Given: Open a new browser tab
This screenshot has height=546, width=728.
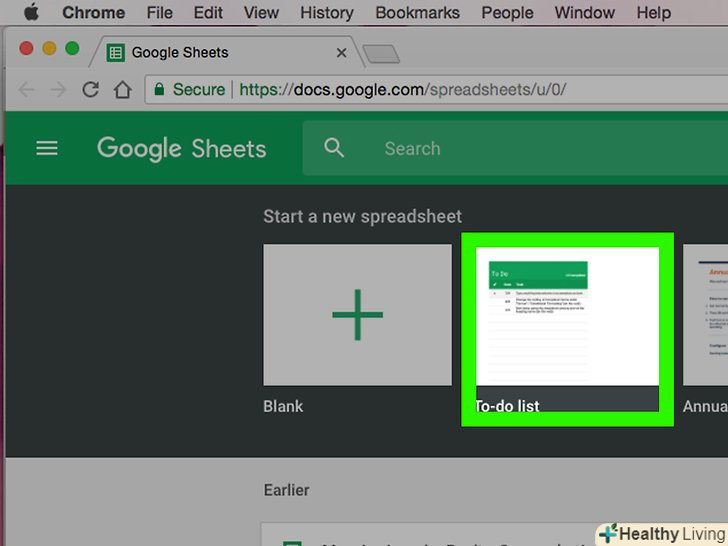Looking at the screenshot, I should (x=381, y=54).
